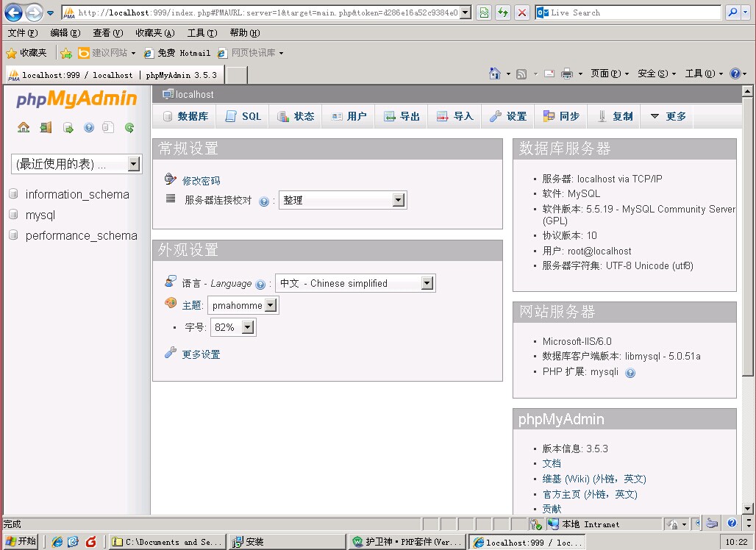Click the browser back arrow button

coord(13,12)
